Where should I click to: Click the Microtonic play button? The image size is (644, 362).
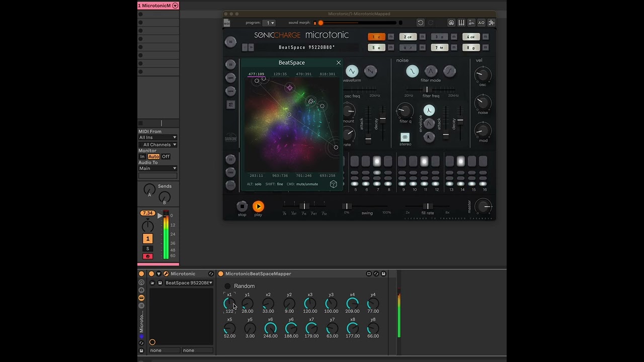pyautogui.click(x=258, y=206)
